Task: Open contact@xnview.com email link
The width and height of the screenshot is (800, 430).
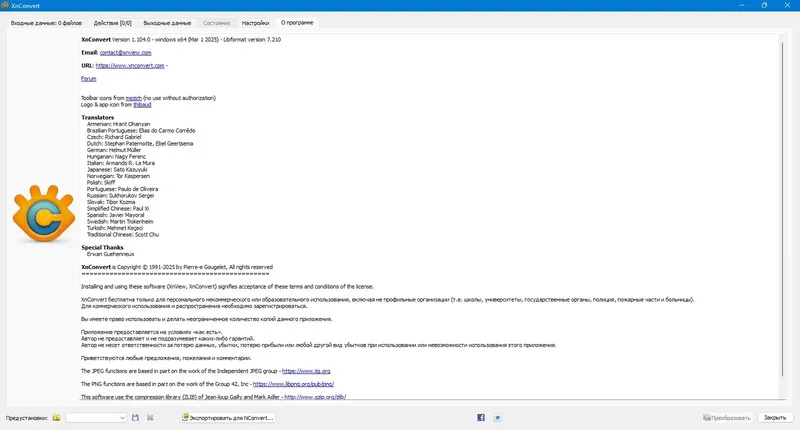Action: point(126,53)
